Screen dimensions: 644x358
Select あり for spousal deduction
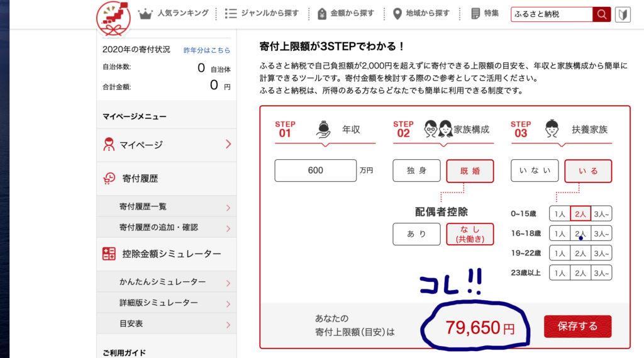click(416, 234)
